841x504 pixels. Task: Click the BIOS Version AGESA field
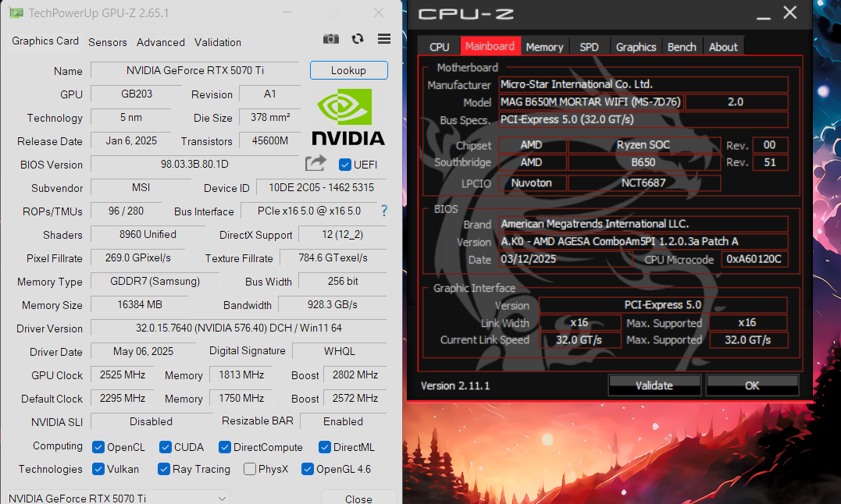tap(643, 242)
